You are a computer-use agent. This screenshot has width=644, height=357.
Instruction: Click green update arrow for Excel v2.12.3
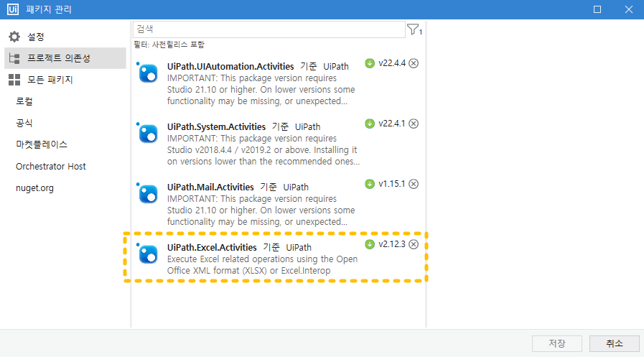tap(370, 244)
